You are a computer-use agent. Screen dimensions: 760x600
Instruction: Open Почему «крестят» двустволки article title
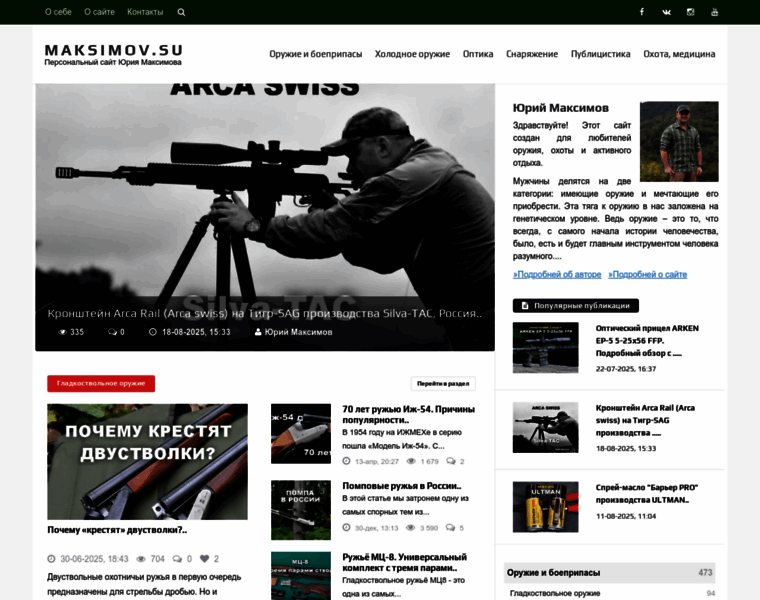(x=117, y=530)
